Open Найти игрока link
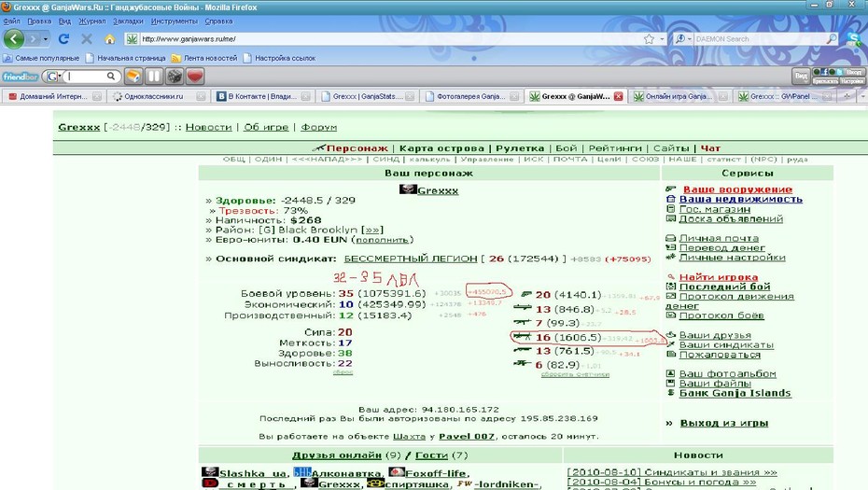 719,277
